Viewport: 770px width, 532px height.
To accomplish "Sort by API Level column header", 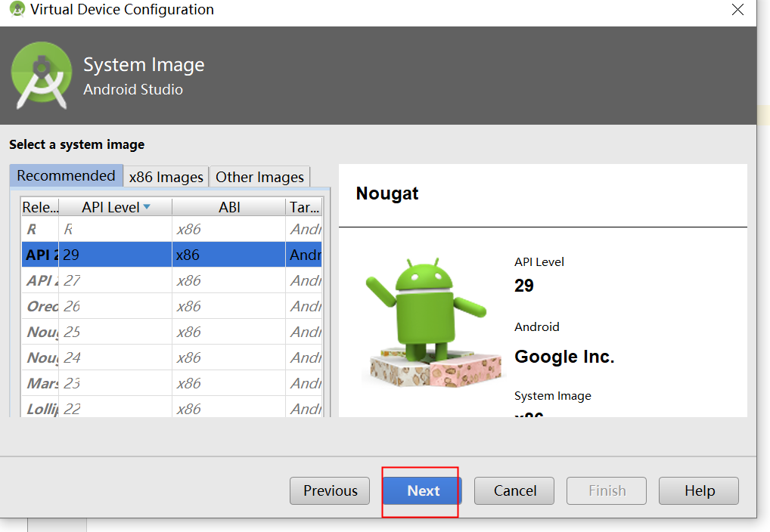I will click(116, 207).
